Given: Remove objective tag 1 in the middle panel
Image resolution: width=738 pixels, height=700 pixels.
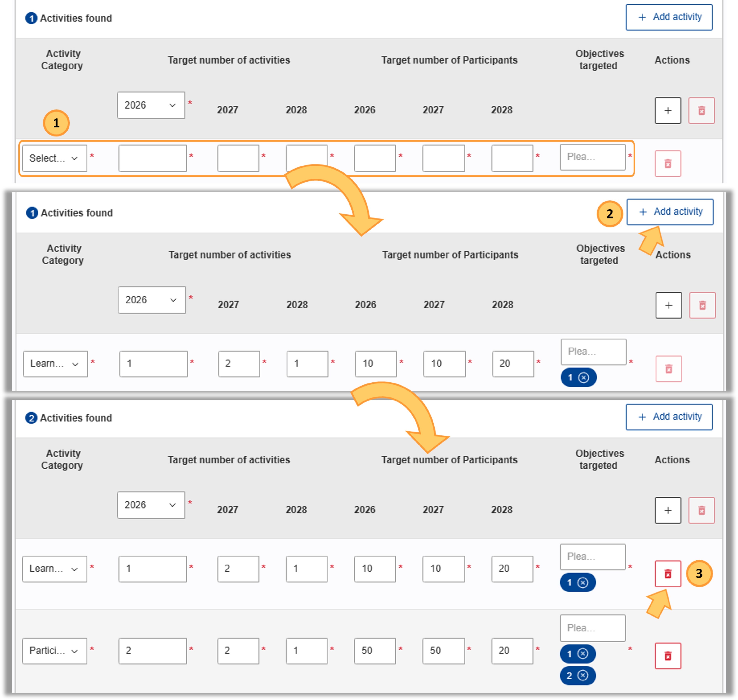Looking at the screenshot, I should click(x=584, y=378).
